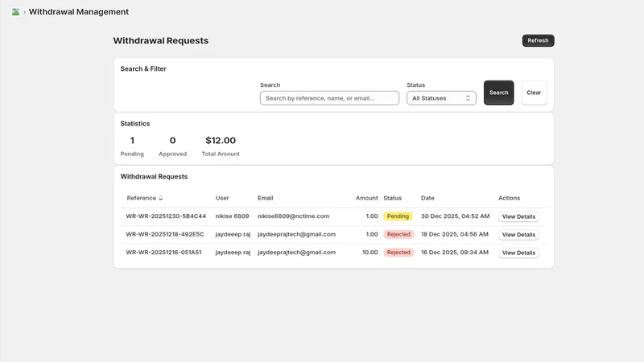Viewport: 644px width, 362px height.
Task: View Details for WR-WR-20251218-492E5C
Action: 518,235
